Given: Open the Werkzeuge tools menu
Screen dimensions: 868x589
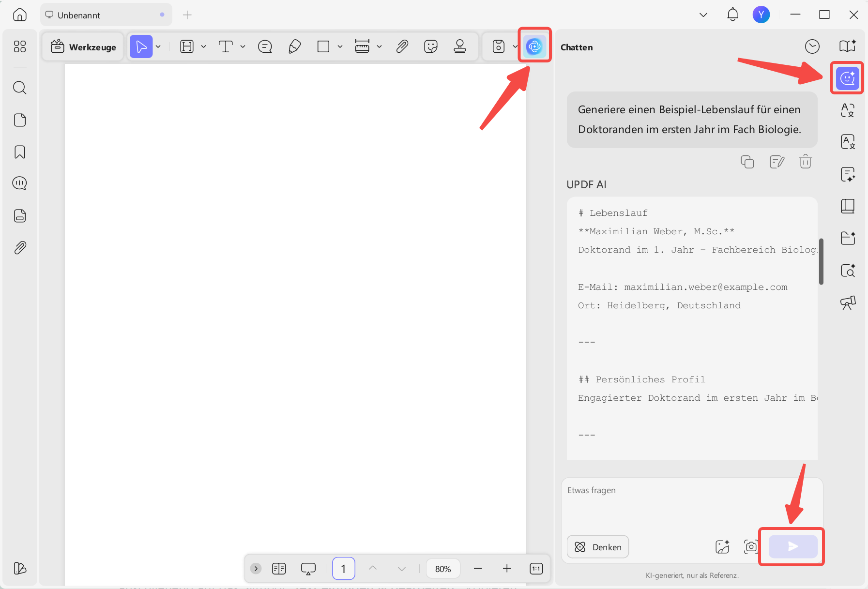Looking at the screenshot, I should [x=83, y=47].
